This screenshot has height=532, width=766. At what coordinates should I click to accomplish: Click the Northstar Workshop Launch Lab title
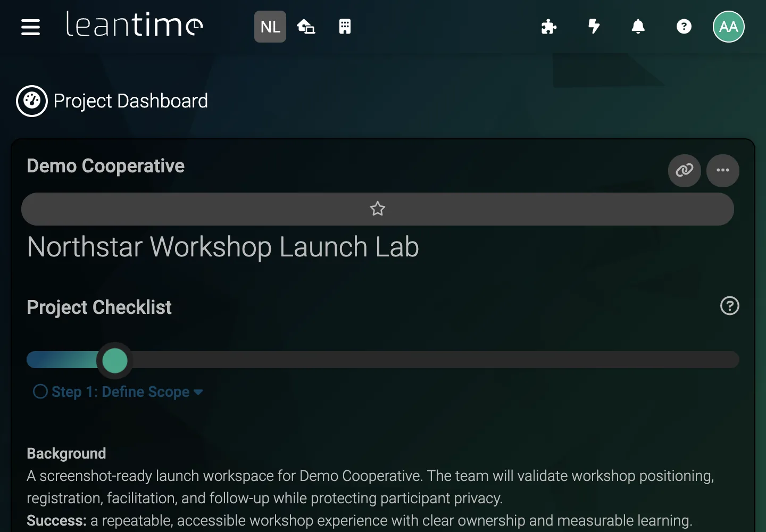coord(223,247)
